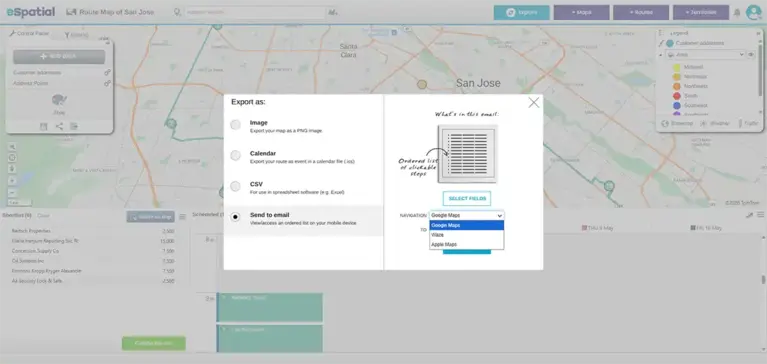Click the Basemap globe button
This screenshot has width=767, height=364.
coord(677,124)
